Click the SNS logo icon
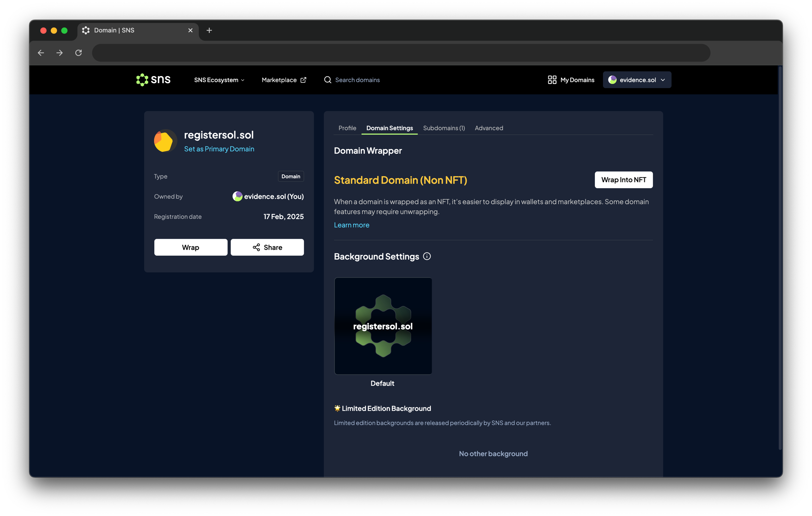This screenshot has height=516, width=812. (x=142, y=80)
